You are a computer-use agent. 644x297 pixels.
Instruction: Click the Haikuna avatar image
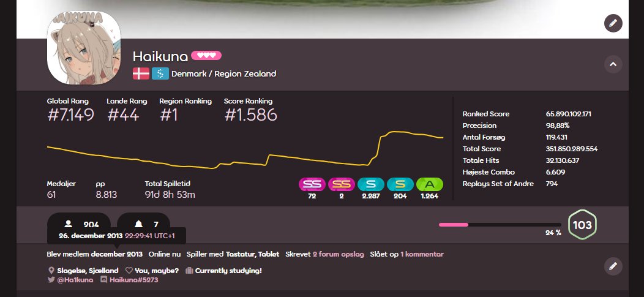pyautogui.click(x=84, y=48)
